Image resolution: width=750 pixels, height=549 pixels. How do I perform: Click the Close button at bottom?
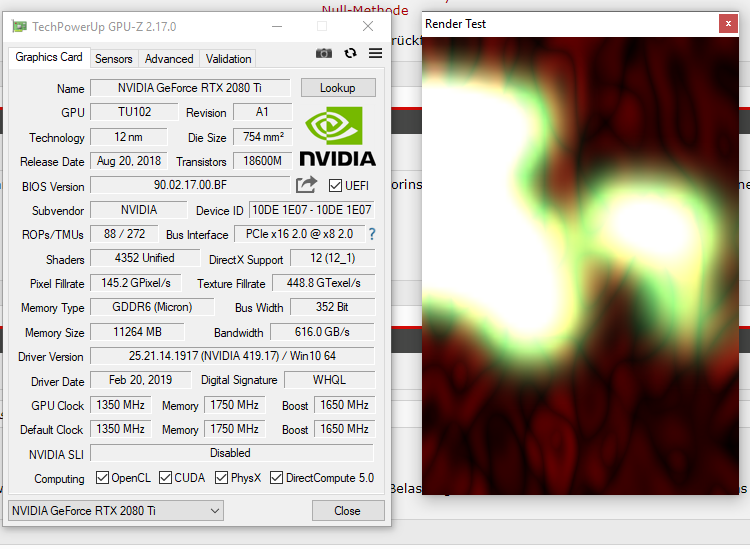[x=348, y=511]
